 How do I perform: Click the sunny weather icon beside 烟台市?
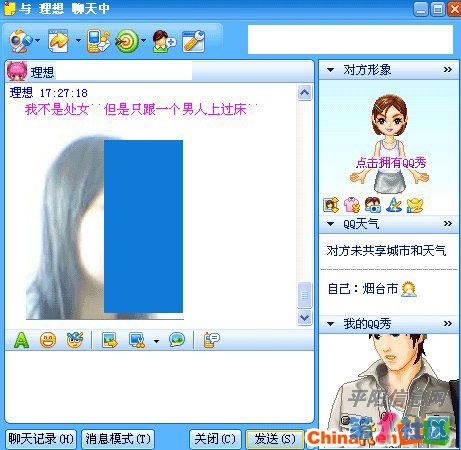click(409, 289)
